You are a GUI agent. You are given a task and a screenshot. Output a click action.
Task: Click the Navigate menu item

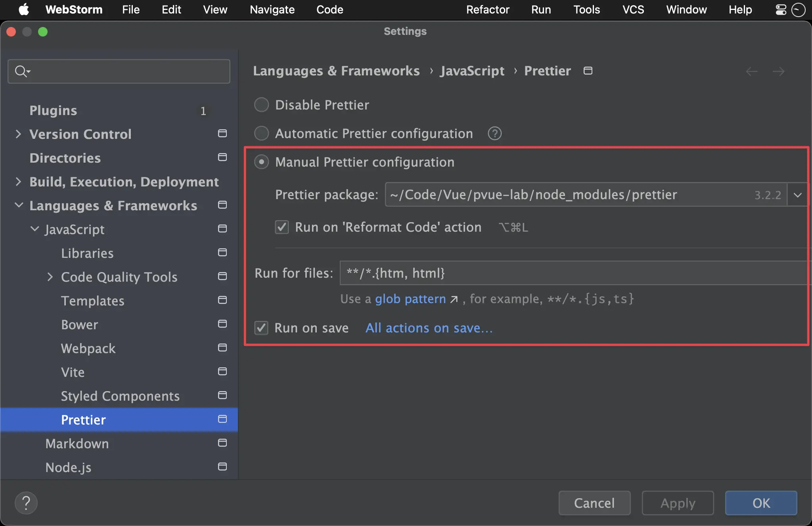point(272,9)
